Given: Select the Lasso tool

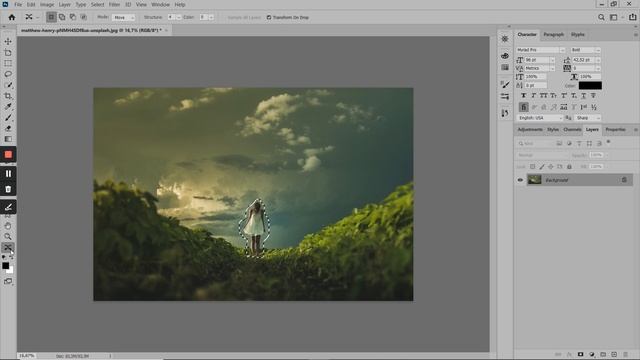Looking at the screenshot, I should point(8,74).
